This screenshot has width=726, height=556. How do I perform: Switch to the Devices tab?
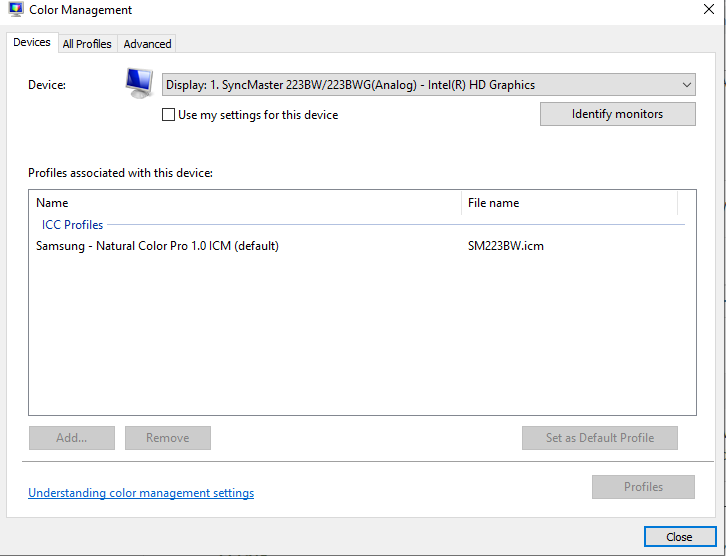coord(32,43)
